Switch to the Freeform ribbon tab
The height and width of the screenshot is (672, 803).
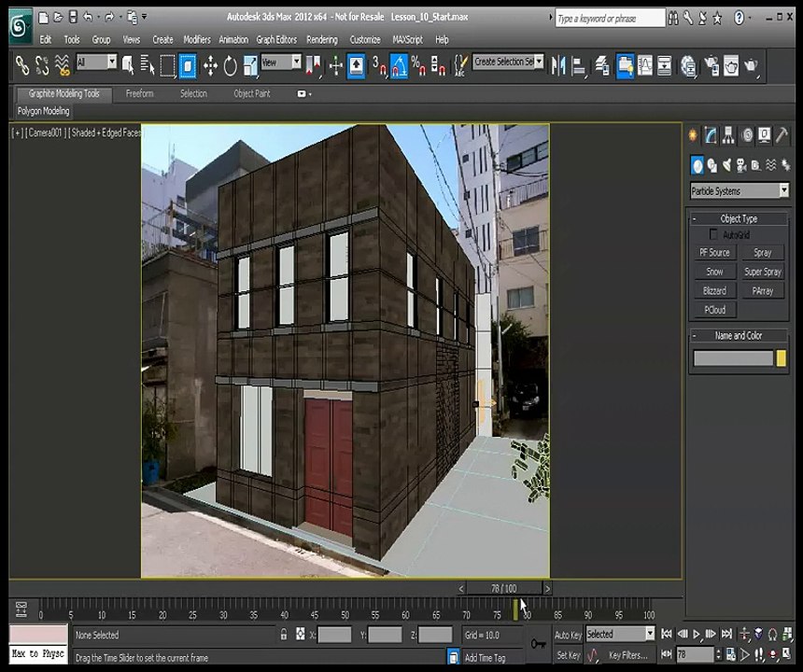coord(139,94)
